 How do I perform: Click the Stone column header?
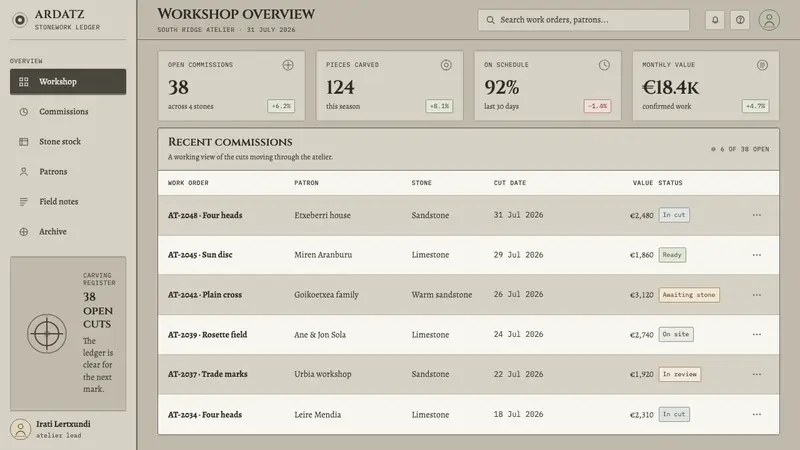[421, 183]
